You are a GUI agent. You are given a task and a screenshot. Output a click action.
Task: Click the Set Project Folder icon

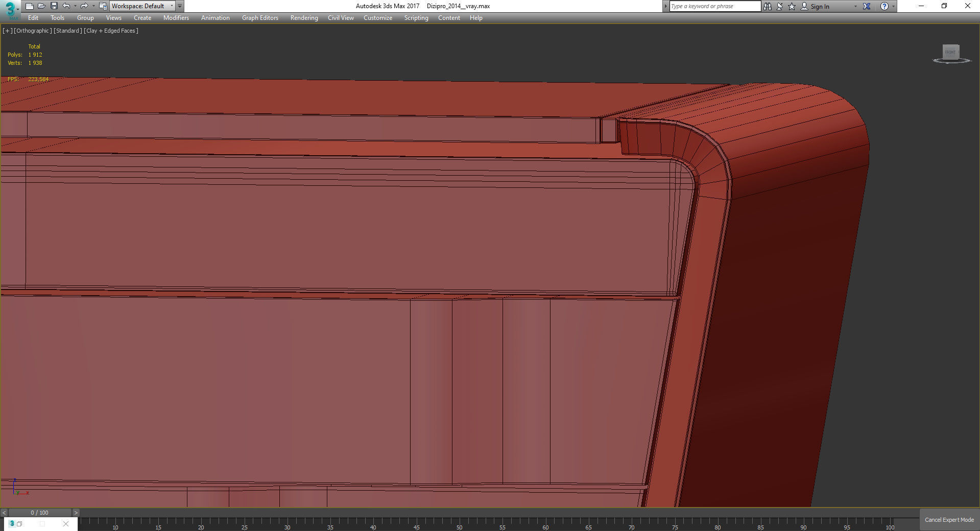[x=103, y=6]
